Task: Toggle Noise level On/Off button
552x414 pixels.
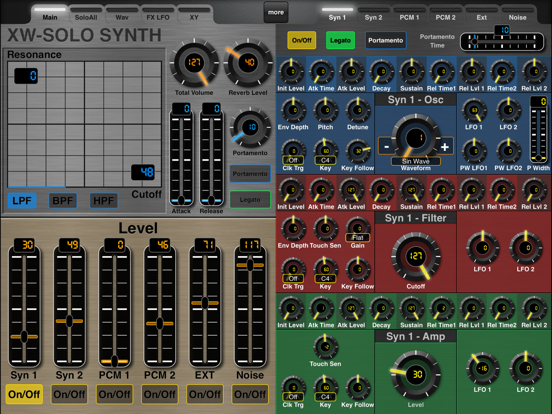Action: [250, 394]
